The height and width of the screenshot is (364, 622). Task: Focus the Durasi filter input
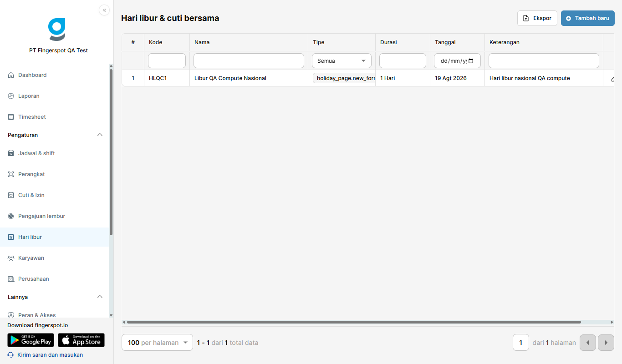pyautogui.click(x=403, y=61)
